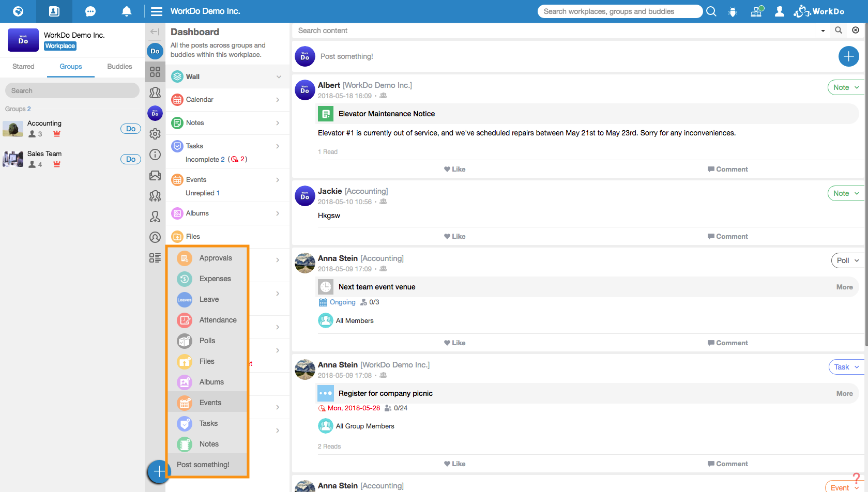Image resolution: width=868 pixels, height=492 pixels.
Task: Comment on Albert's Elevator Maintenance post
Action: (x=728, y=169)
